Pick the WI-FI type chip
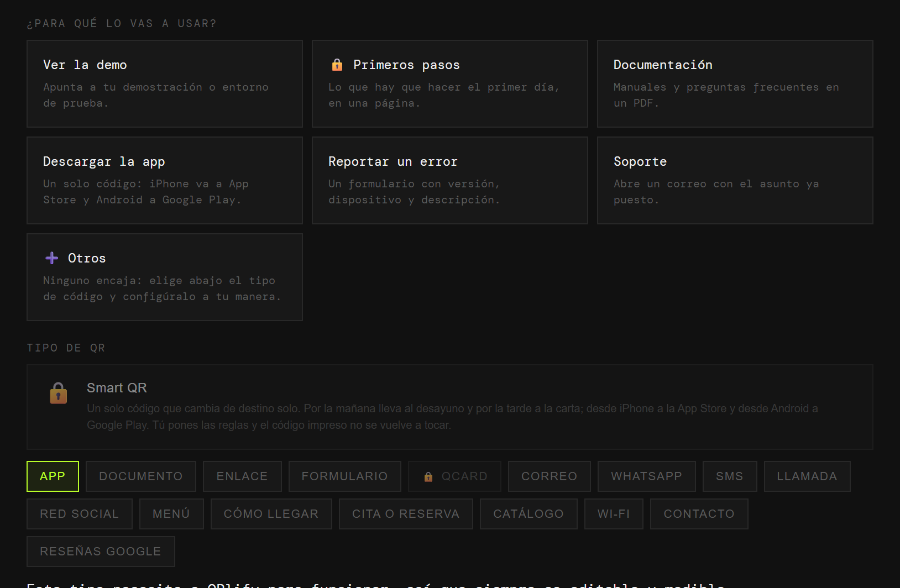 tap(614, 514)
